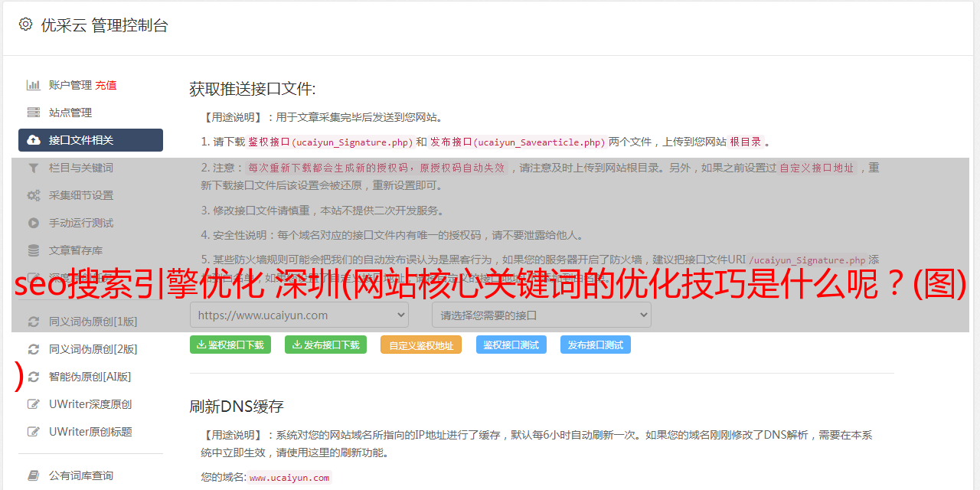This screenshot has width=980, height=490.
Task: Click the 刷新DNS缓存 heading
Action: coord(237,407)
